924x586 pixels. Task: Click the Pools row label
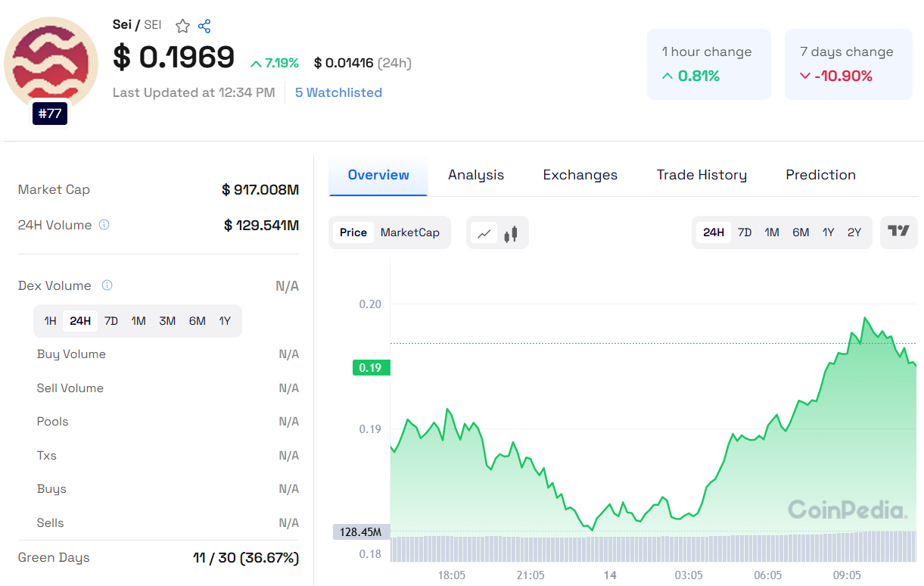[x=52, y=422]
